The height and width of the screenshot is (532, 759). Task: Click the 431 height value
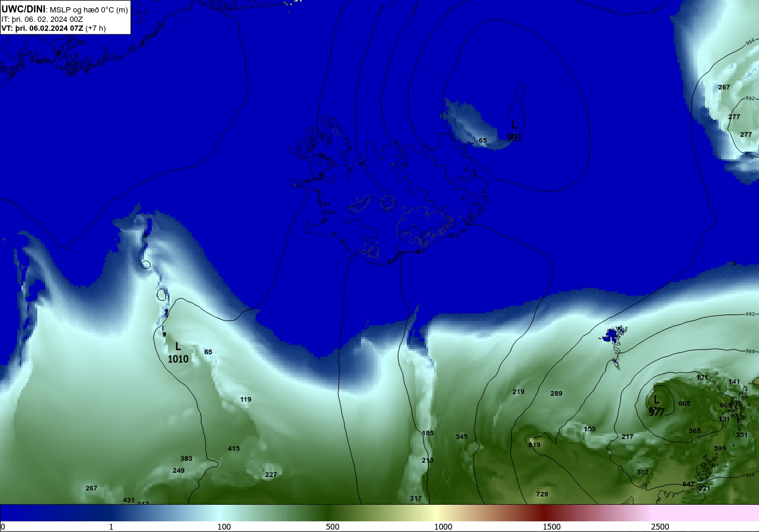pos(129,500)
